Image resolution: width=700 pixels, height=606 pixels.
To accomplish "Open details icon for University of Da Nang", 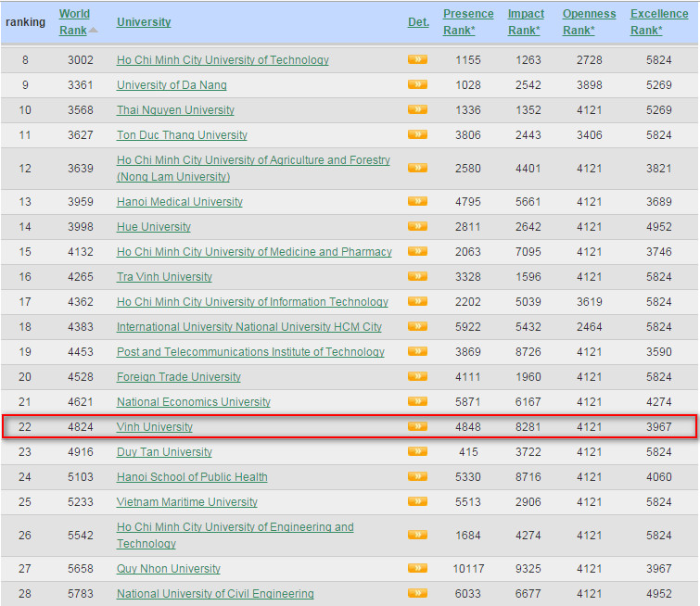I will 417,84.
